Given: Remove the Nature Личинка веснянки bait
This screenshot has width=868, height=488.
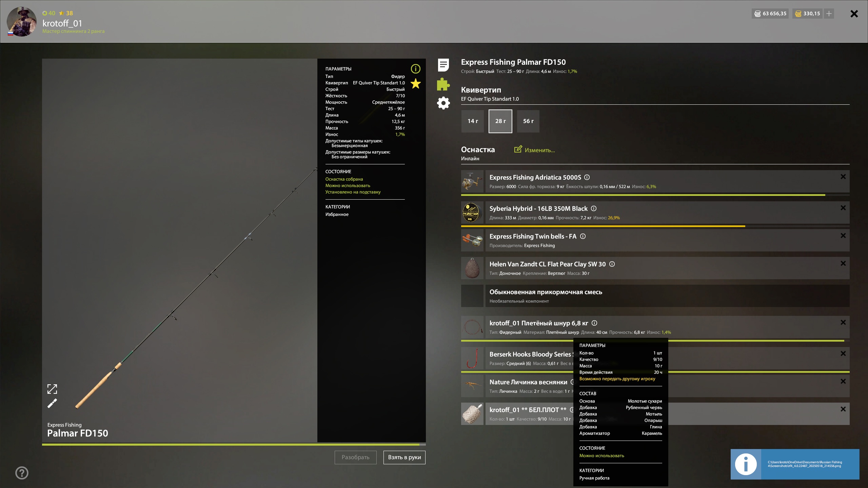Looking at the screenshot, I should (843, 381).
